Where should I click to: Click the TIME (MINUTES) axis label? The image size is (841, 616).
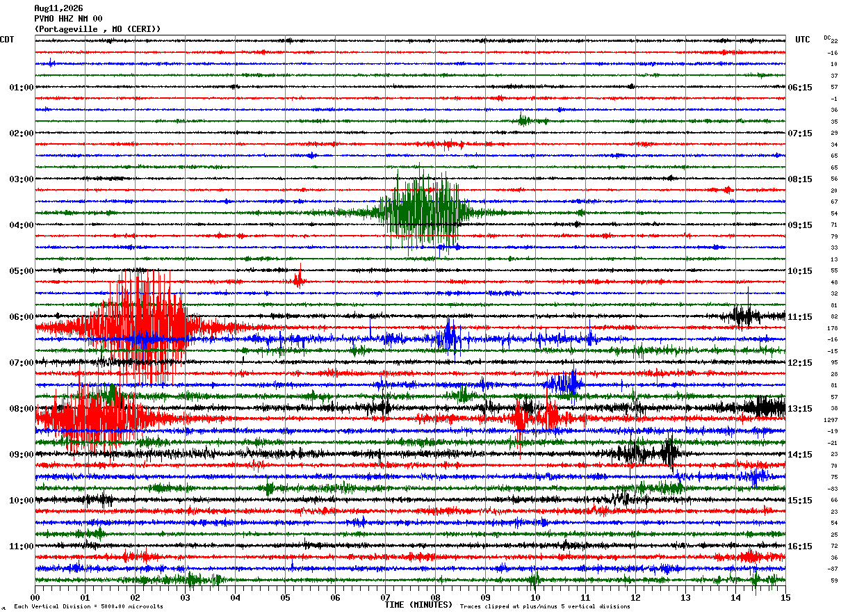tap(418, 605)
